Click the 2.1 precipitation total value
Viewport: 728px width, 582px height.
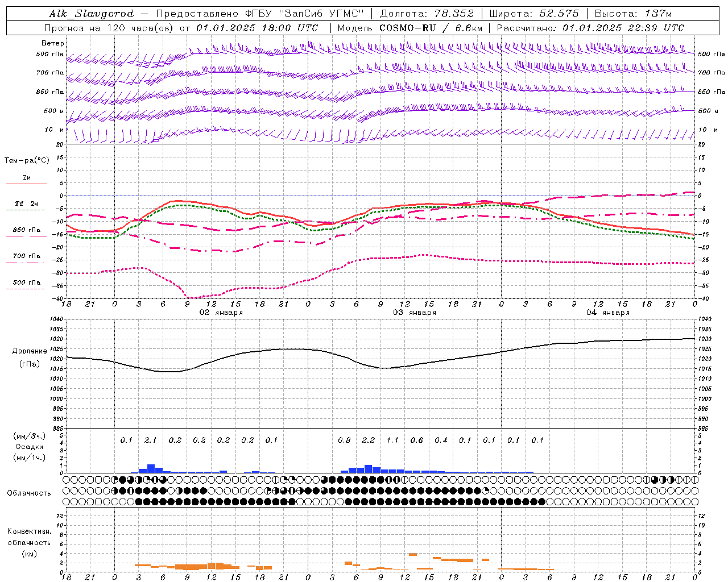pyautogui.click(x=150, y=440)
